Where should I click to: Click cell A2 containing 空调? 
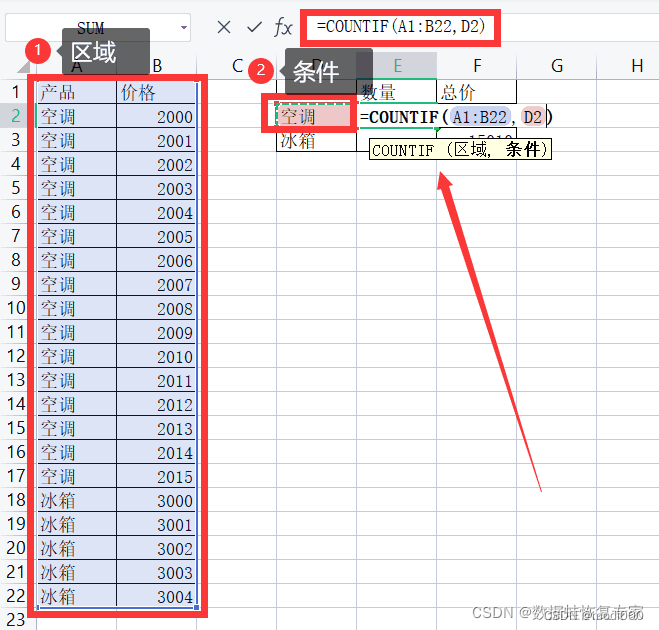[x=76, y=116]
